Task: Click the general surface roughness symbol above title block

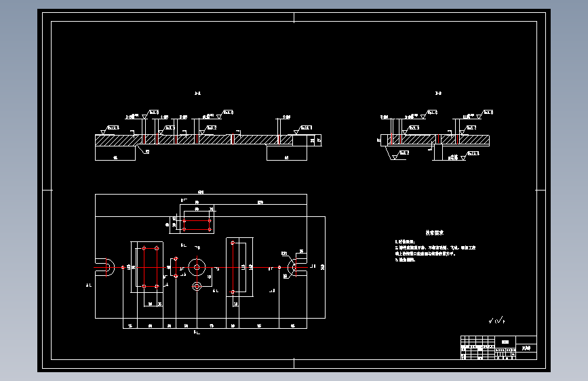Action: click(x=497, y=320)
